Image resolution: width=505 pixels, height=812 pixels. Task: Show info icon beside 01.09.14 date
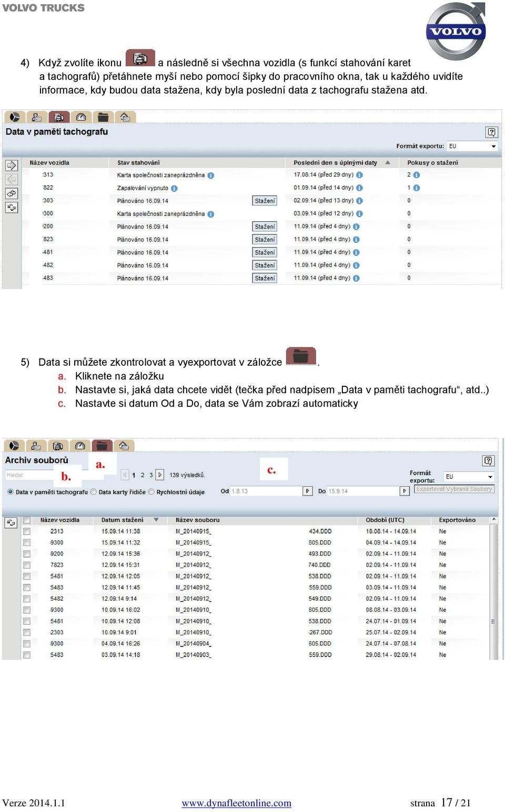(359, 188)
